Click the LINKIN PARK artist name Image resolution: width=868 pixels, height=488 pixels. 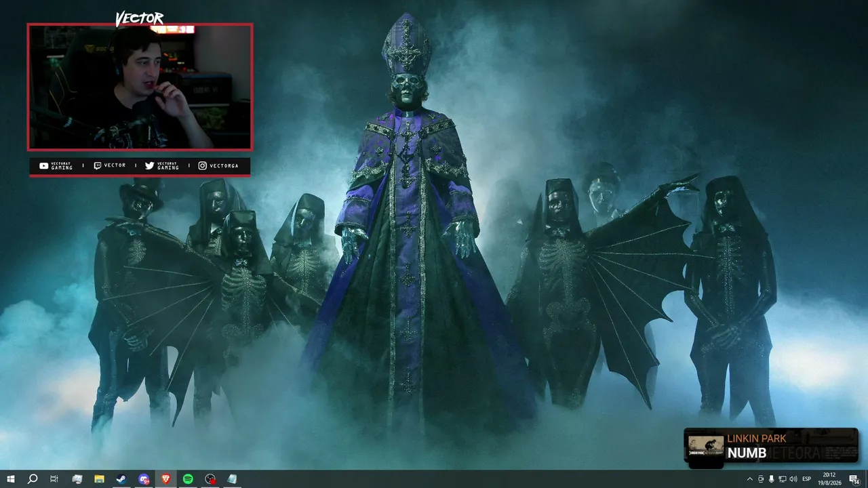point(757,439)
